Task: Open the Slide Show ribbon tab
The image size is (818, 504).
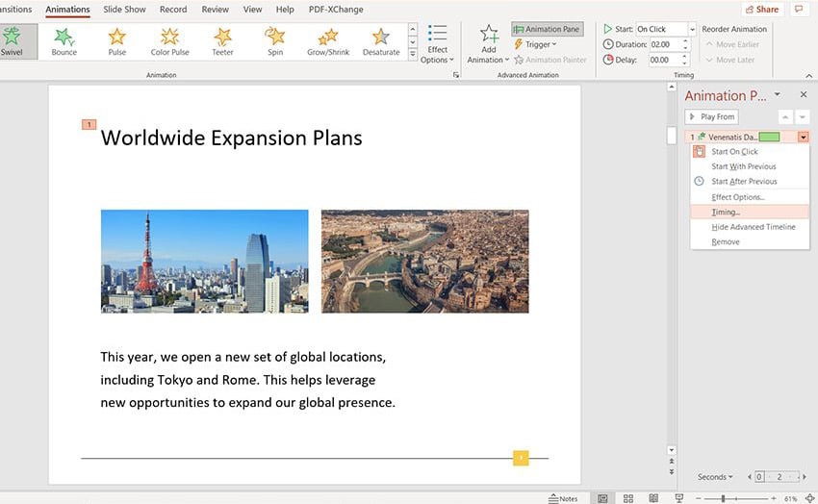Action: pyautogui.click(x=124, y=10)
